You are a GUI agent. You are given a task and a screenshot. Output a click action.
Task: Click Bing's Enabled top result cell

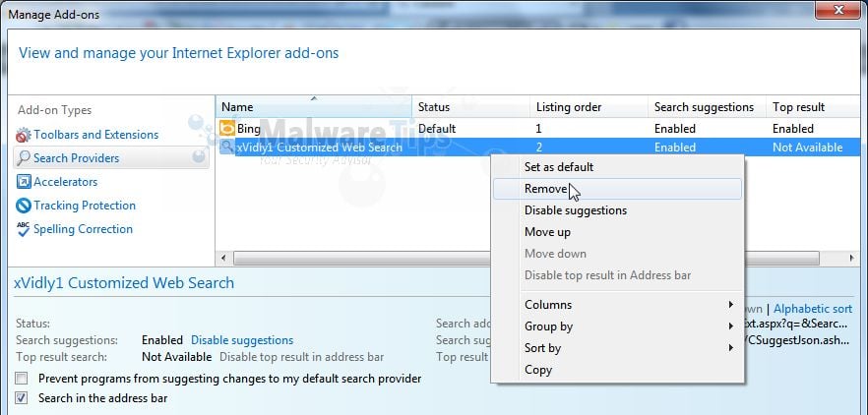tap(793, 129)
